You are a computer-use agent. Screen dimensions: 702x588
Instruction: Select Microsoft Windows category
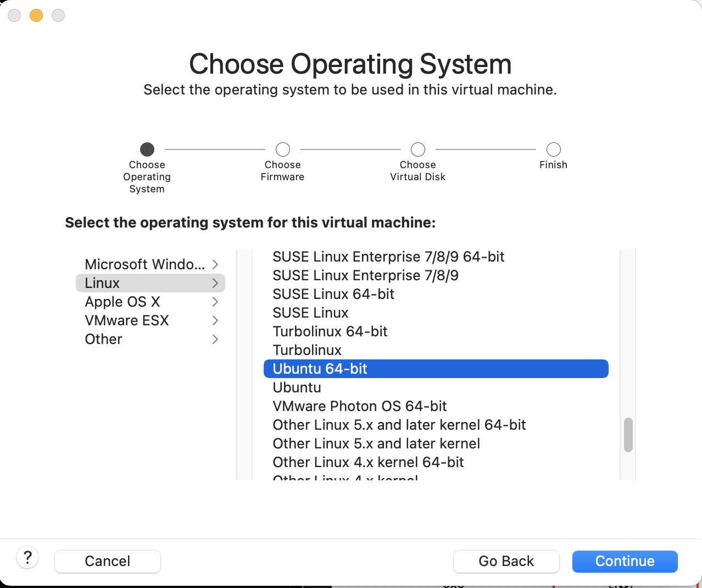point(151,264)
